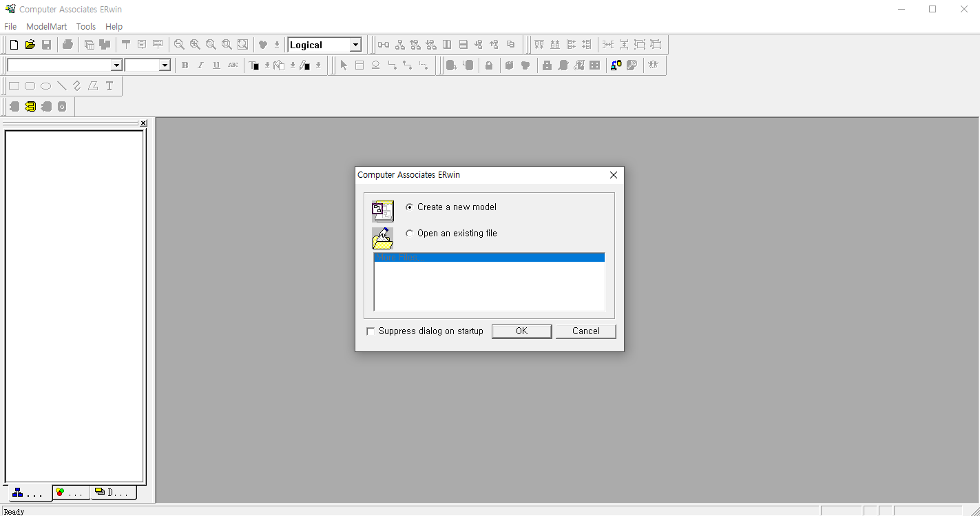Switch to the colored circles explorer tab
This screenshot has height=516, width=980.
(71, 492)
